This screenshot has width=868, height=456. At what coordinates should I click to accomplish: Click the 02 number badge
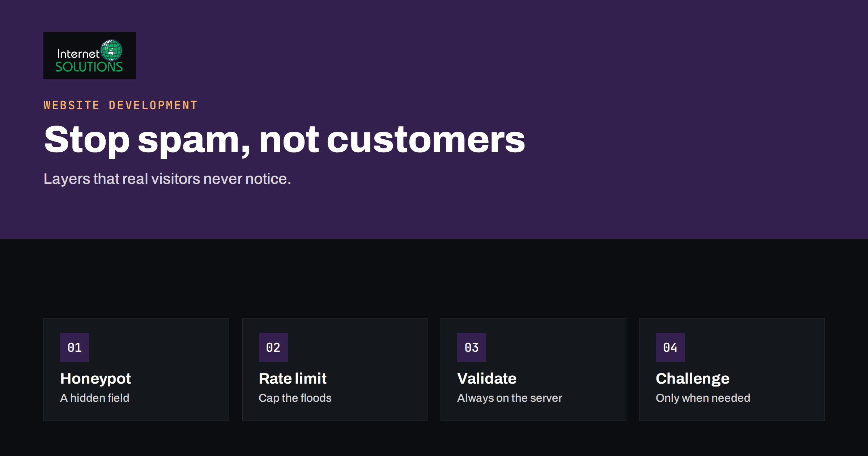click(273, 347)
